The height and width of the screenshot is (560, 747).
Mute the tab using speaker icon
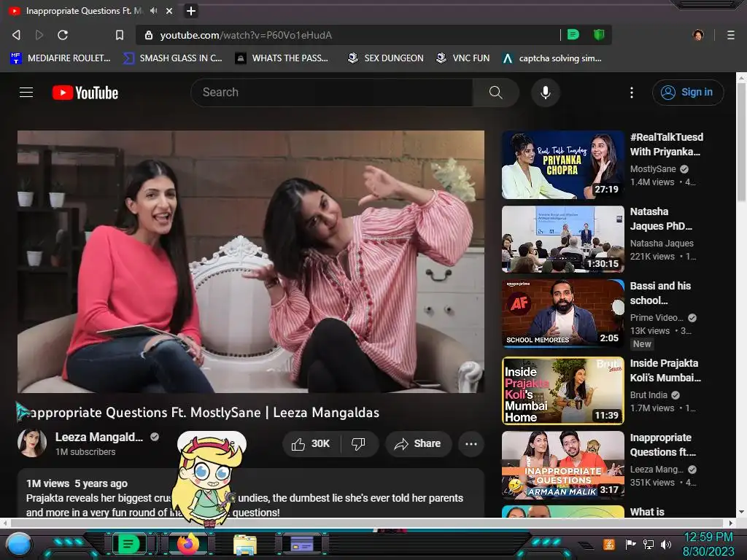pyautogui.click(x=153, y=10)
